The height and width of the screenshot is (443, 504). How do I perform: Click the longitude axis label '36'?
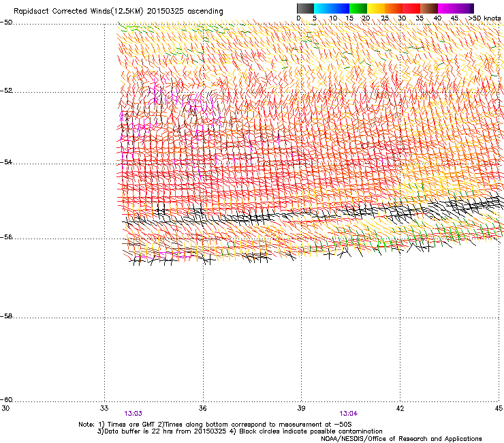tap(202, 408)
